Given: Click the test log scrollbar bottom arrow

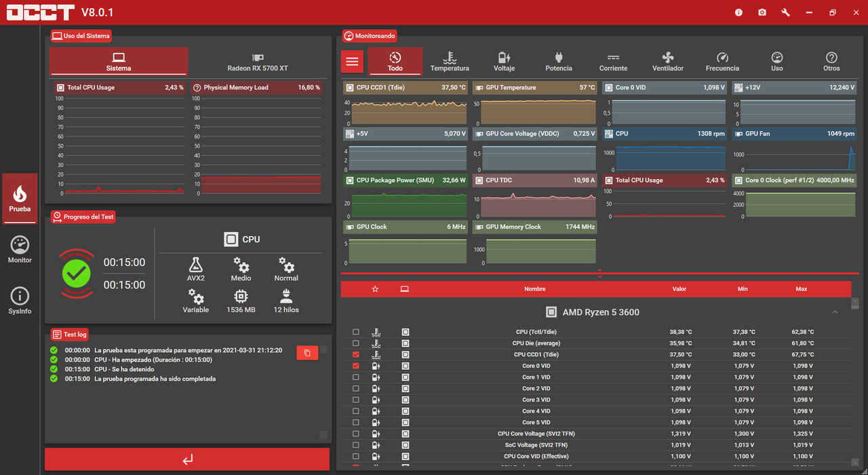Looking at the screenshot, I should 323,435.
